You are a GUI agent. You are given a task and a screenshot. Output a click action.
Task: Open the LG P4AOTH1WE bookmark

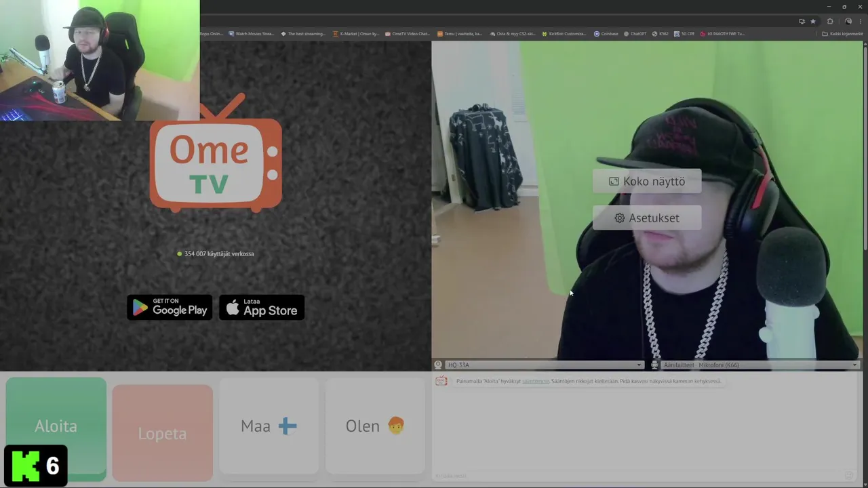[x=723, y=33]
